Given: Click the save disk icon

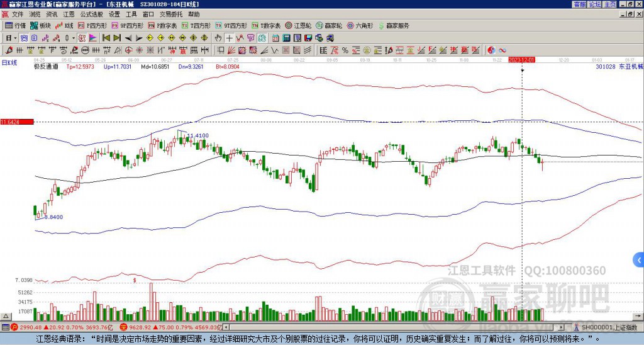Looking at the screenshot, I should tap(308, 38).
